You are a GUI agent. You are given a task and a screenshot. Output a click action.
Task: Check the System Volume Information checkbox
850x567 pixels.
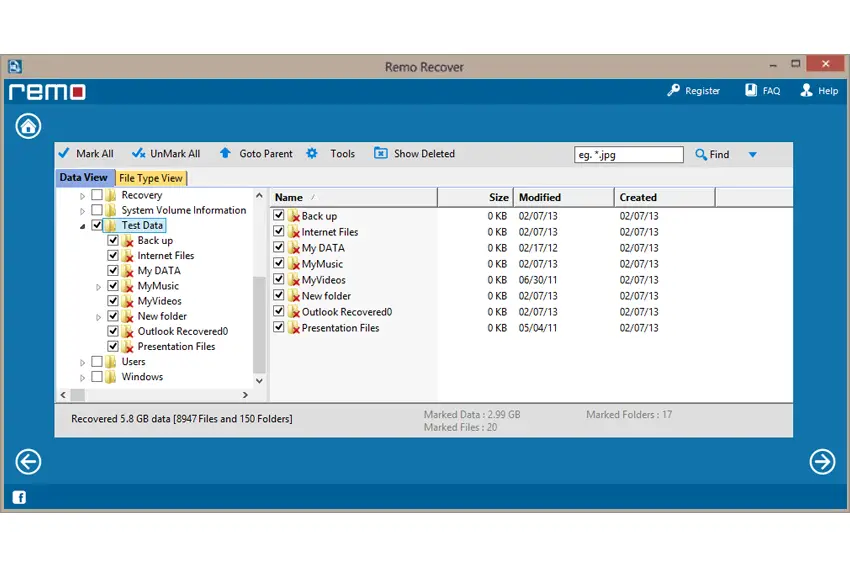click(97, 209)
